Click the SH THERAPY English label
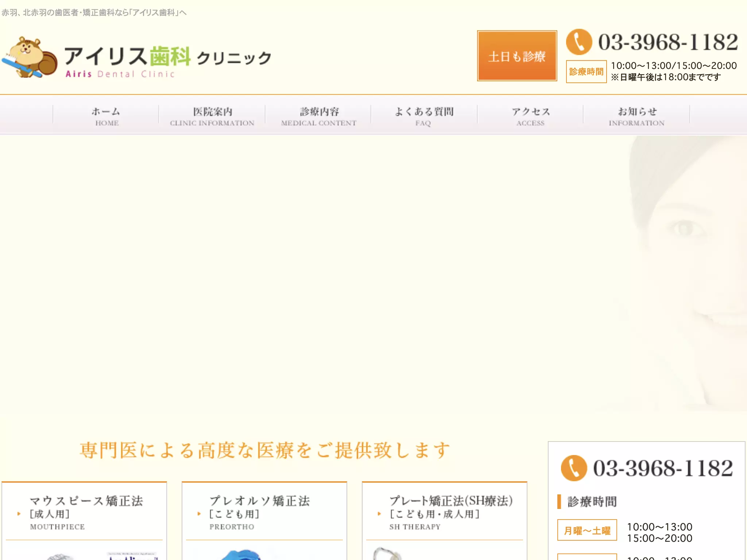The height and width of the screenshot is (560, 747). tap(415, 527)
